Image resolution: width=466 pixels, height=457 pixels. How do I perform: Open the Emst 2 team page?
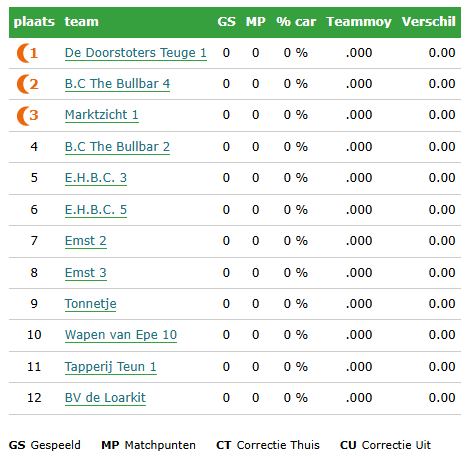click(x=86, y=241)
